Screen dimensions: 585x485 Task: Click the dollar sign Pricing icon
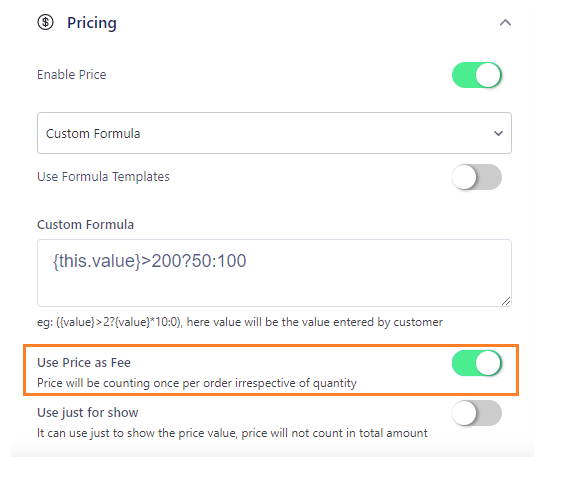46,22
